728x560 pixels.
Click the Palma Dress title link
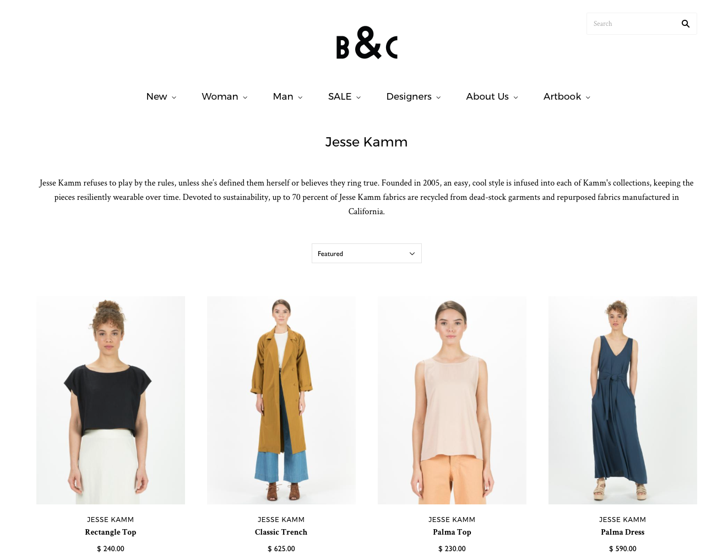[x=623, y=532]
